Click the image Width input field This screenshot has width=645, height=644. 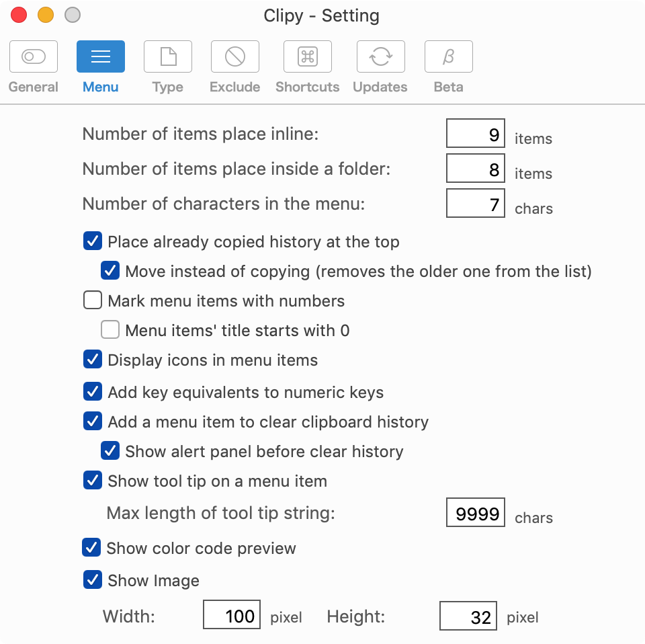tap(231, 614)
